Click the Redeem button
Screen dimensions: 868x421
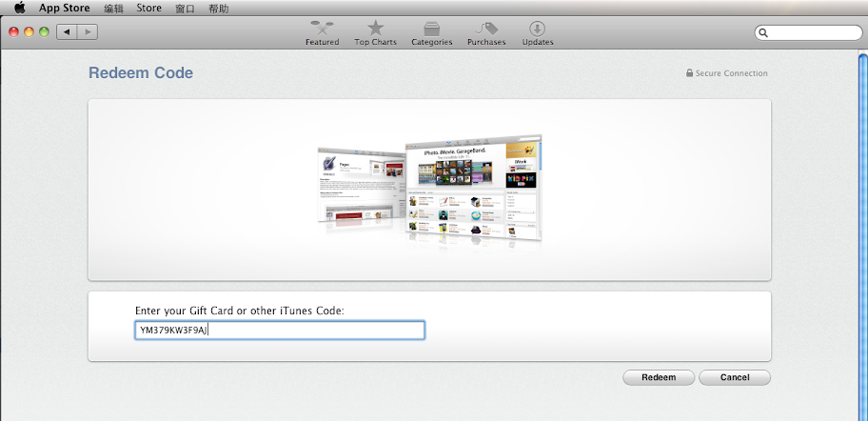coord(659,377)
